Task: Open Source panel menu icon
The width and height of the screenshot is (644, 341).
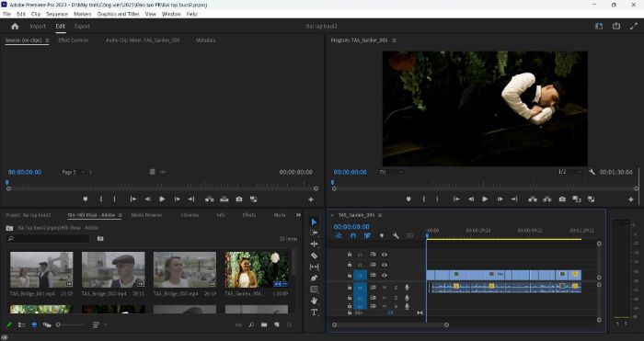Action: click(x=47, y=40)
